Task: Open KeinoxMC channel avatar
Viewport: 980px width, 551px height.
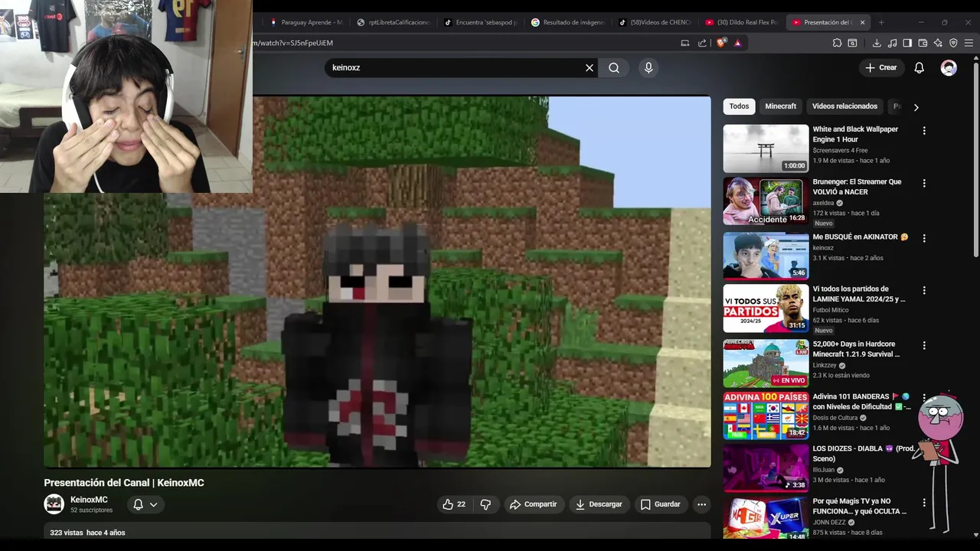Action: click(54, 504)
